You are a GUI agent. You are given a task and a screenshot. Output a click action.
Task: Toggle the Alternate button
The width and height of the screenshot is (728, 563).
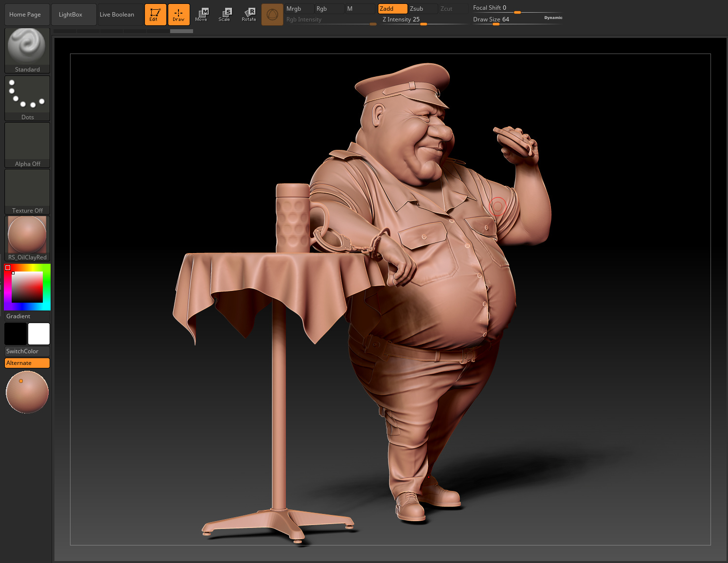(27, 363)
